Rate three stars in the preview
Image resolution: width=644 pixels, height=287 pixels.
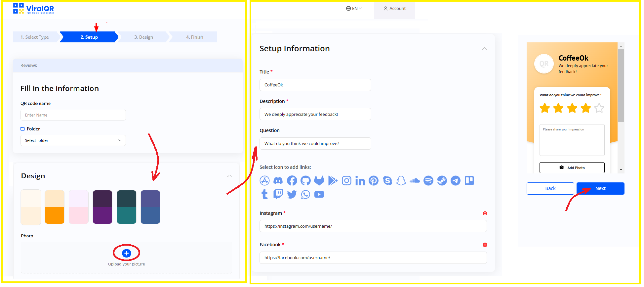tap(572, 108)
